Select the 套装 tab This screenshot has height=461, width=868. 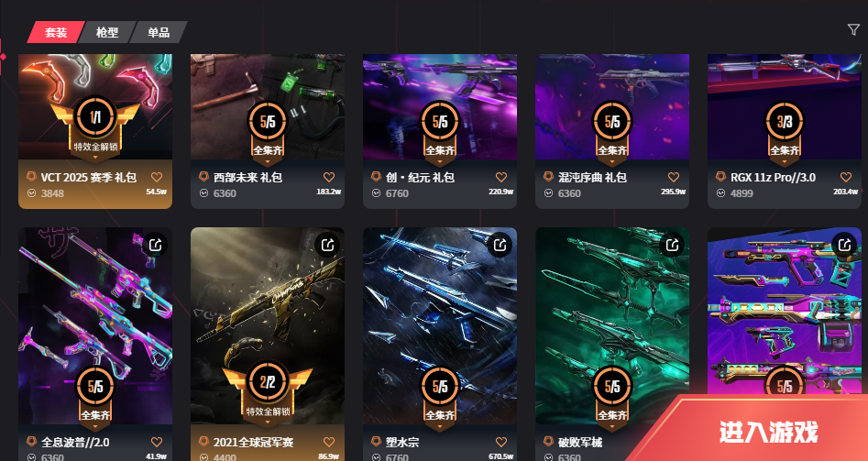tap(56, 32)
